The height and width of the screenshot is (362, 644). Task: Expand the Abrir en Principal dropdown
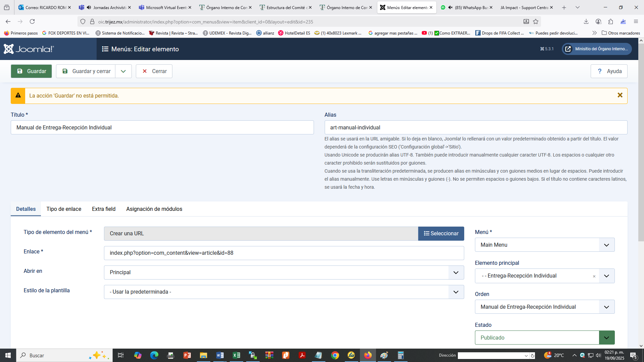pos(284,273)
